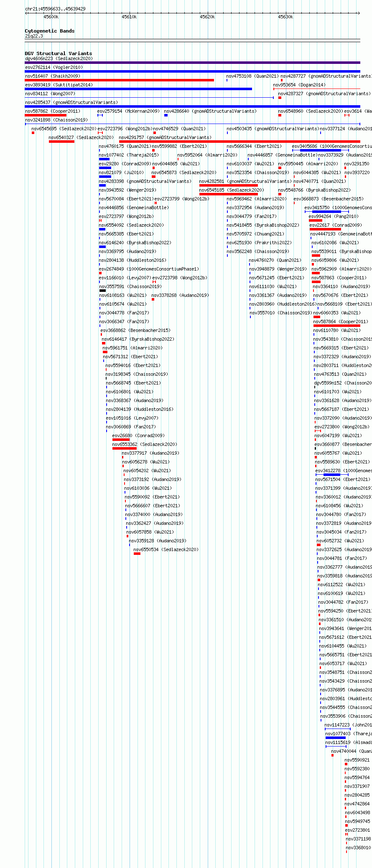Click nsv4746529 (Quan2021) variant
Viewport: 372px width, 868px height.
pos(179,129)
